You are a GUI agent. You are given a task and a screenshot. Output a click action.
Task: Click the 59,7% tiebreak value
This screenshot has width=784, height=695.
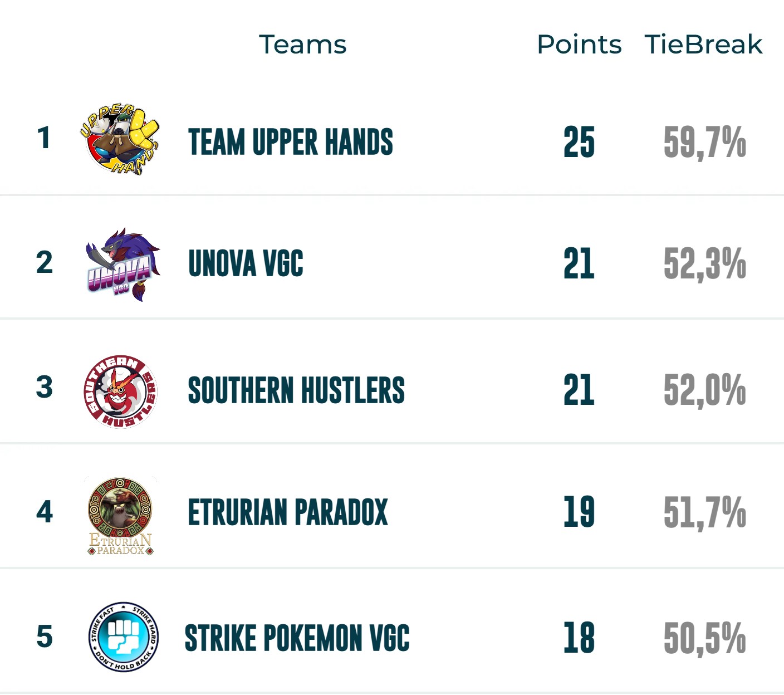704,142
